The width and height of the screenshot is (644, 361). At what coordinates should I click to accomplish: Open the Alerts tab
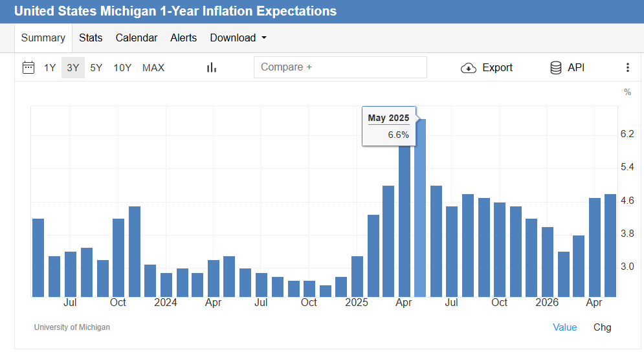click(184, 38)
